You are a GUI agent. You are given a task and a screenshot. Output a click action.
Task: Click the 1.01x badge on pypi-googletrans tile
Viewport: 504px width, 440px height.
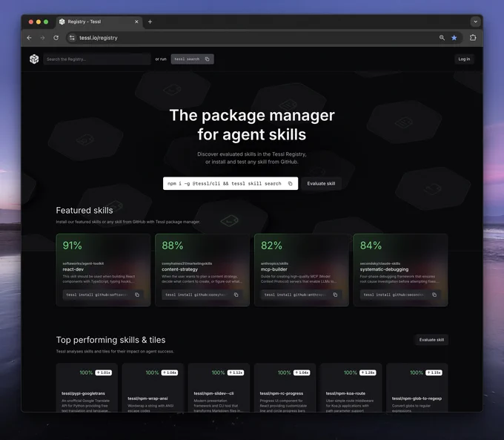[104, 372]
